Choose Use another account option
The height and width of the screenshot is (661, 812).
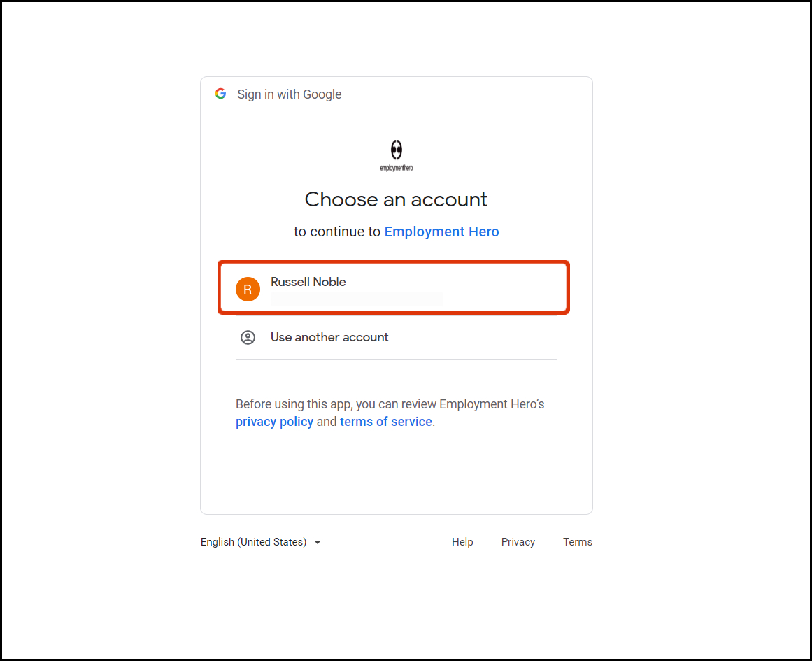pos(329,337)
